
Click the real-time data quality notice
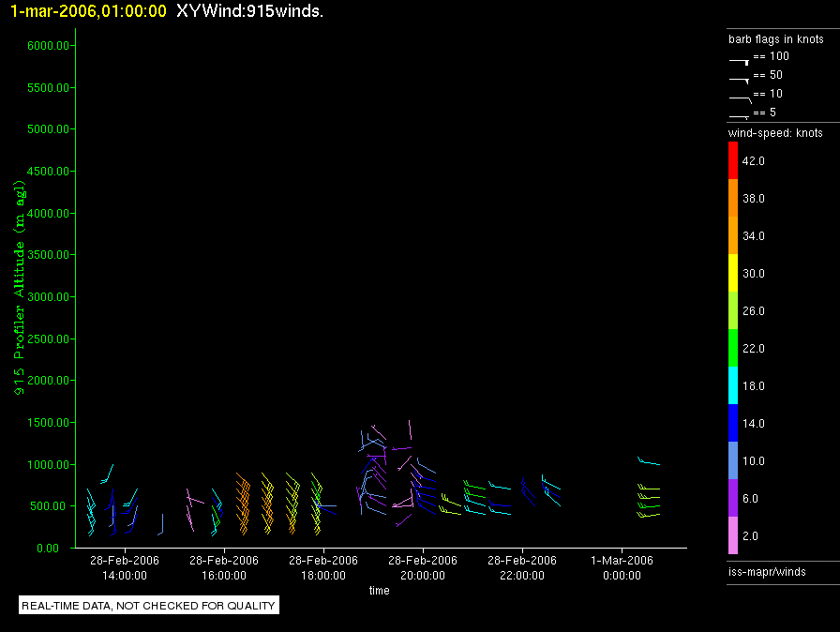(x=148, y=605)
